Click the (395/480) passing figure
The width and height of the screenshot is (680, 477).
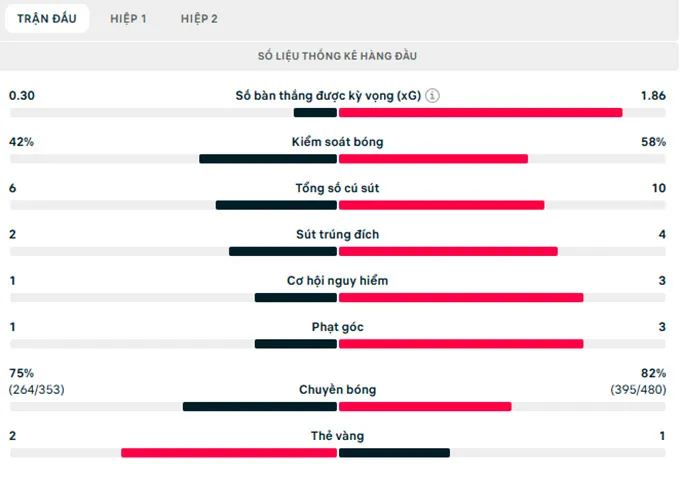[x=638, y=390]
